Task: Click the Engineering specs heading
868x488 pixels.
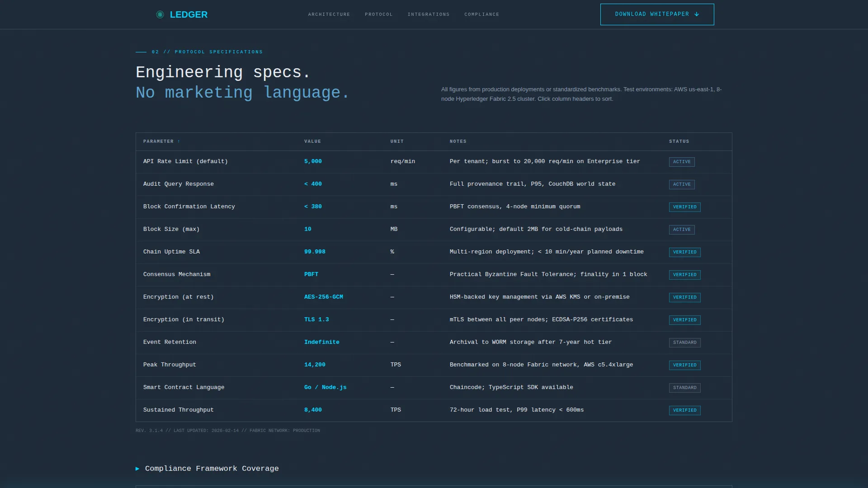Action: 223,72
